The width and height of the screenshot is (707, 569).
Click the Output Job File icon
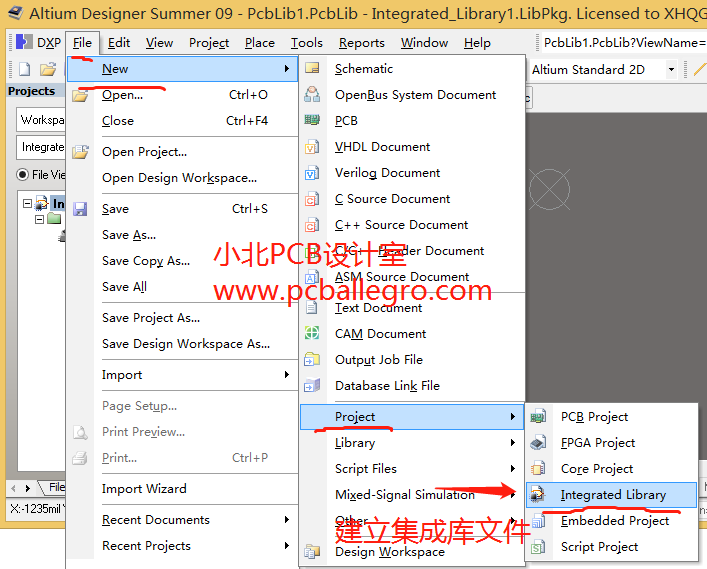pos(312,359)
